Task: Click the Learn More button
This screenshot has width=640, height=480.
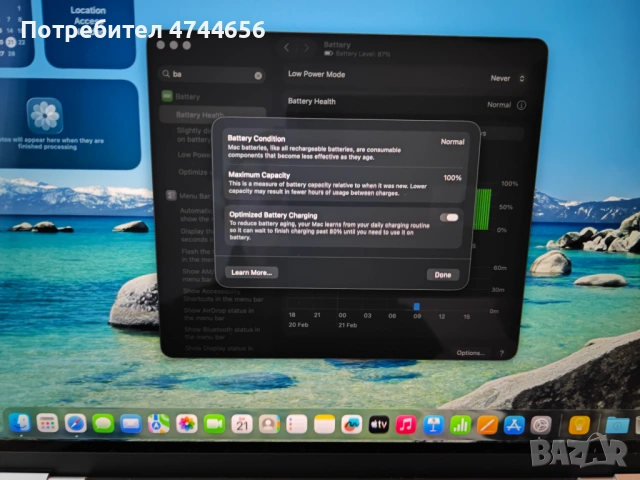Action: click(x=251, y=272)
